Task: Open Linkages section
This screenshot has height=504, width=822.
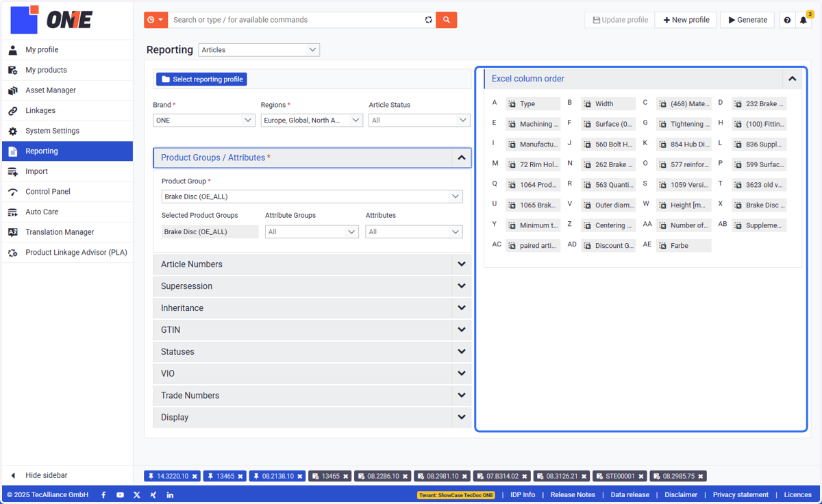Action: coord(67,110)
